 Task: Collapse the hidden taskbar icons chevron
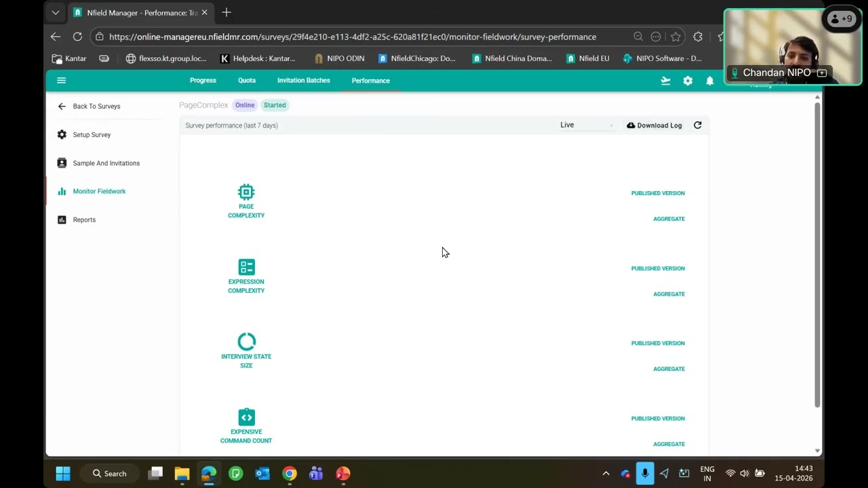coord(606,473)
